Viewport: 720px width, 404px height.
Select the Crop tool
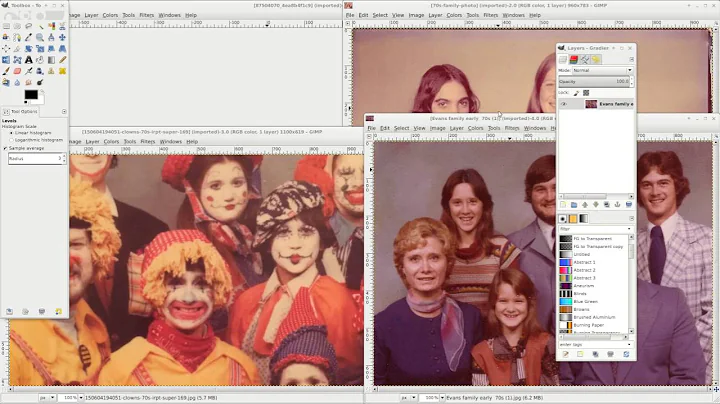coord(17,49)
